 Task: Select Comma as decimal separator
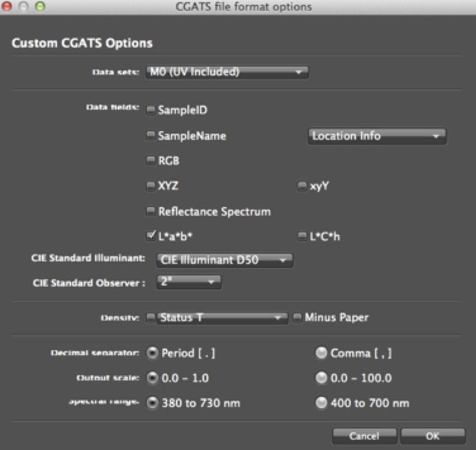[x=320, y=353]
